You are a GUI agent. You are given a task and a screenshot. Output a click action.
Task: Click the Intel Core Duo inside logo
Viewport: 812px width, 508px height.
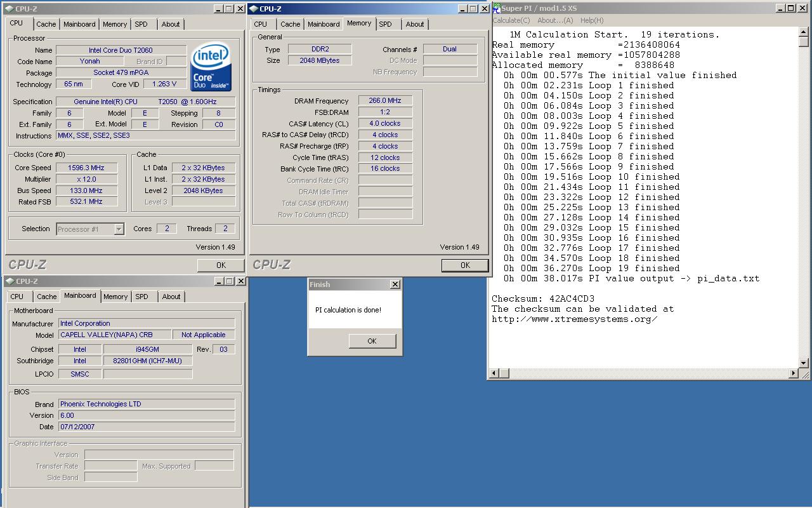pyautogui.click(x=211, y=67)
